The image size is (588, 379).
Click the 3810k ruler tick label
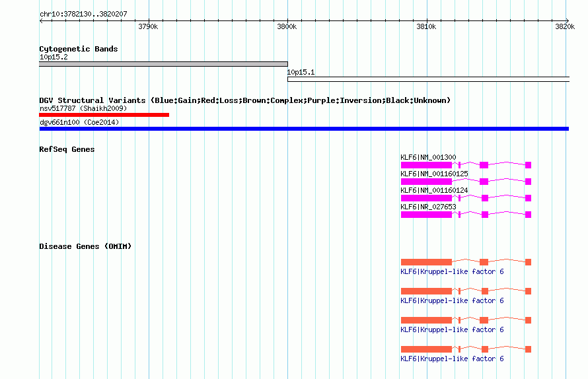[426, 26]
